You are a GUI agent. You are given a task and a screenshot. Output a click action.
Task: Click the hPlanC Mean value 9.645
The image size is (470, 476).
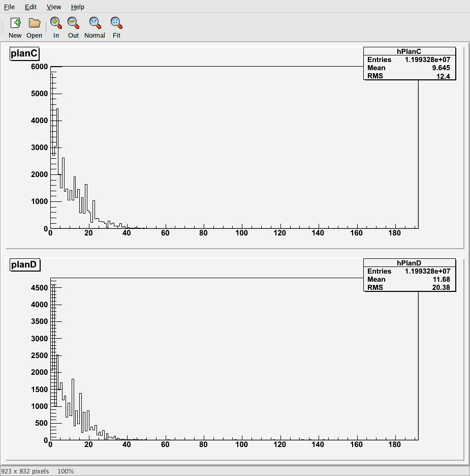441,68
